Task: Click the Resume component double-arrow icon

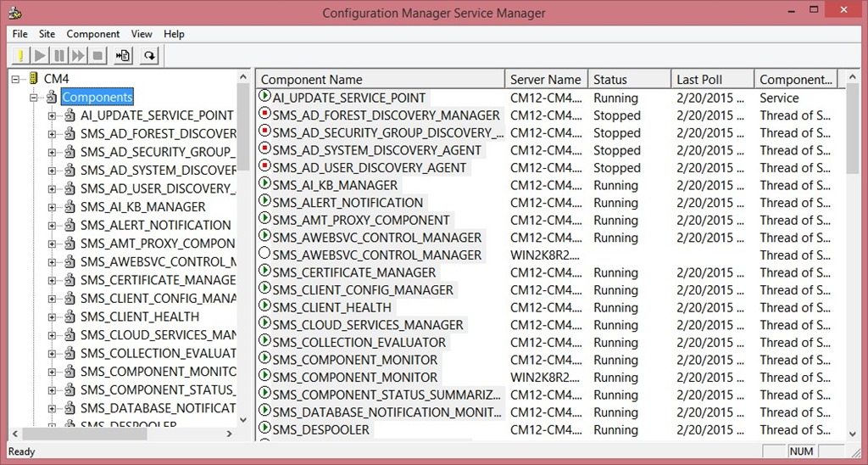Action: [78, 55]
